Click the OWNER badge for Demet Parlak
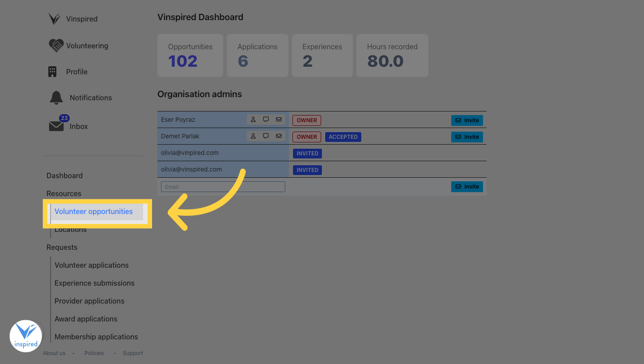The width and height of the screenshot is (644, 364). pyautogui.click(x=307, y=137)
